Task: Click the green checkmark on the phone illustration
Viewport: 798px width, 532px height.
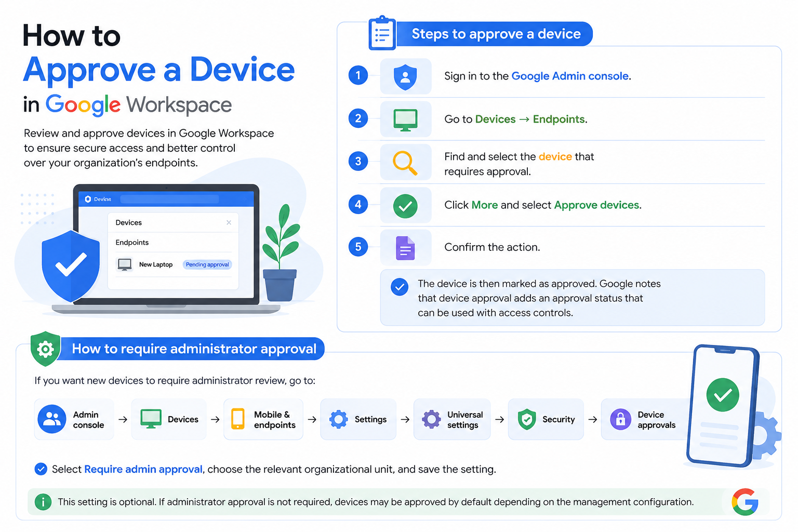Action: pyautogui.click(x=723, y=395)
